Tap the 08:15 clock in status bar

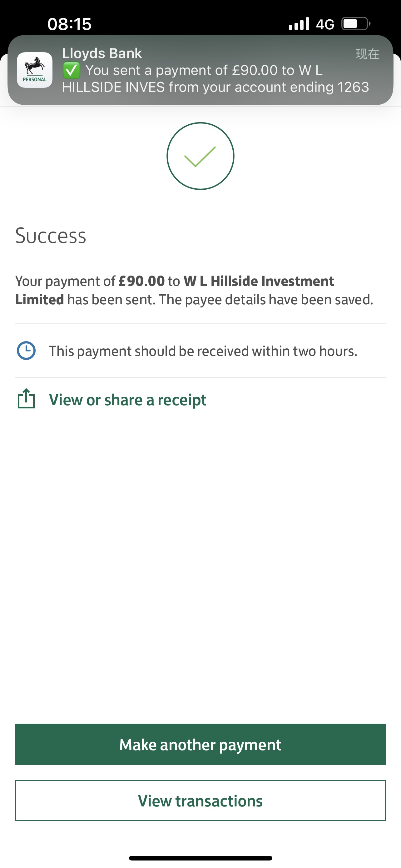coord(69,24)
